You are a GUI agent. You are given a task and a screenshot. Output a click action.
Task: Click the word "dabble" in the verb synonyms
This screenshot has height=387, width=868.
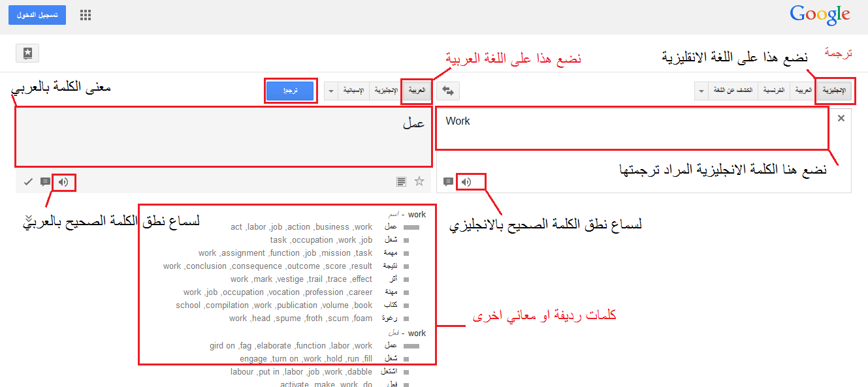pos(359,372)
